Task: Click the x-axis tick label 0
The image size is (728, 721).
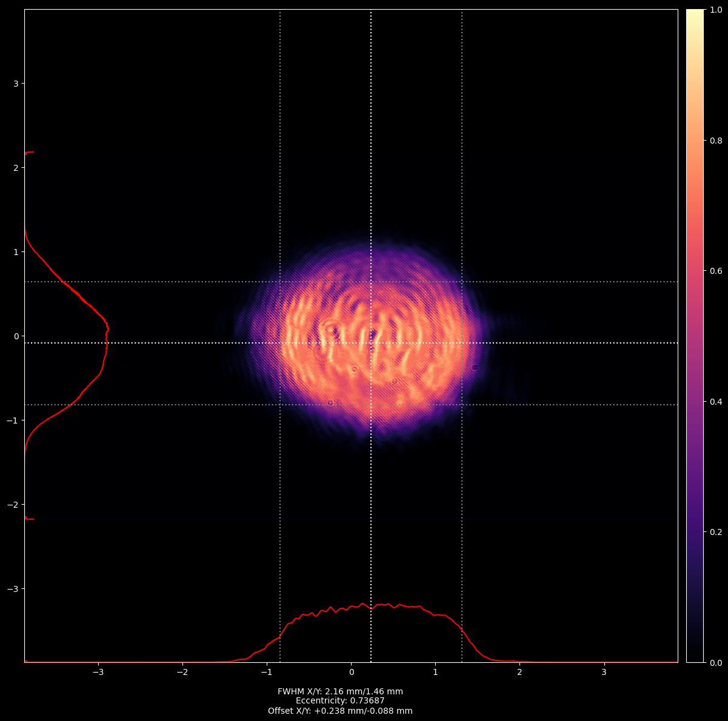Action: pyautogui.click(x=351, y=673)
